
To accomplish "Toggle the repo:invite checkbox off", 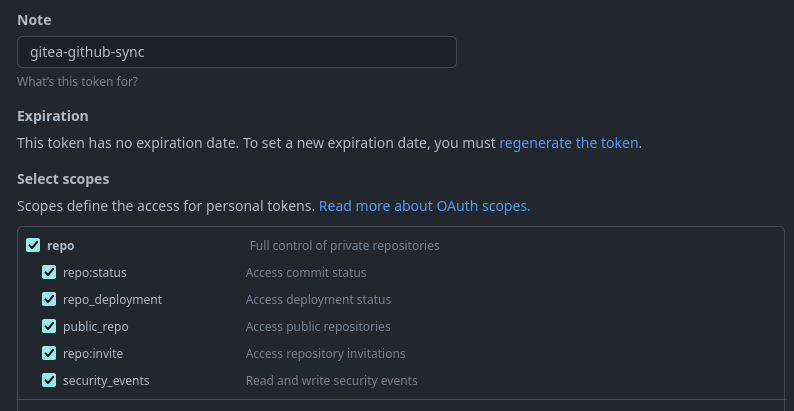I will pyautogui.click(x=49, y=353).
